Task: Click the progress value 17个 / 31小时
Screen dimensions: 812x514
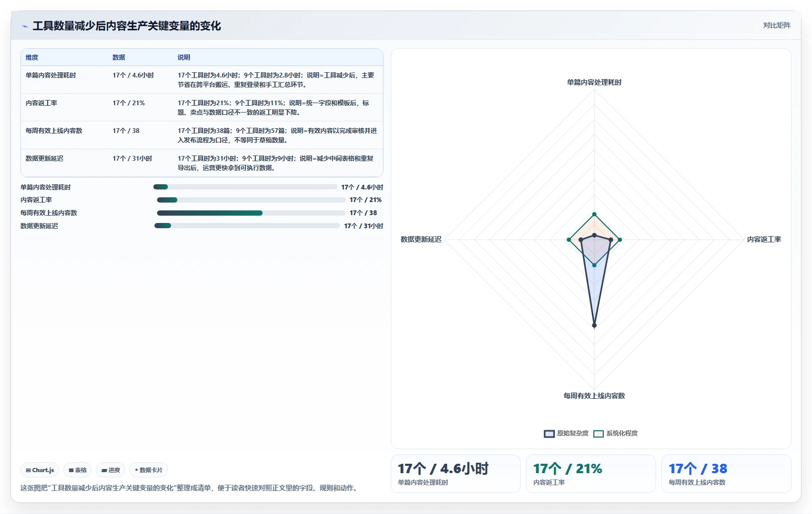Action: tap(364, 226)
